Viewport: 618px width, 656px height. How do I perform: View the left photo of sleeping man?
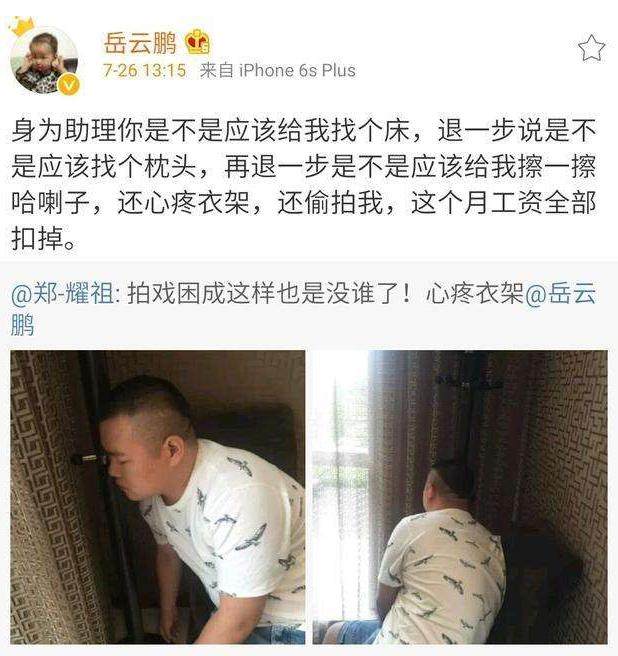158,497
